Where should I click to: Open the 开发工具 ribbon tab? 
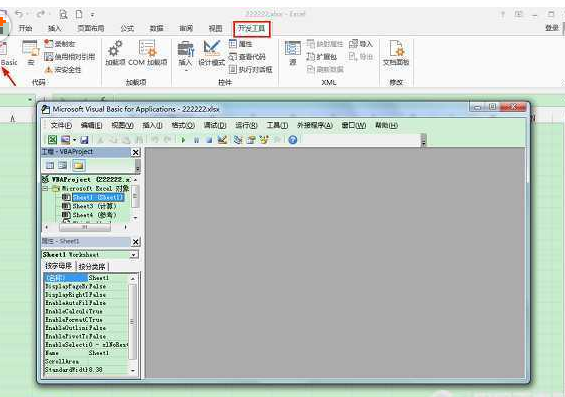coord(252,28)
